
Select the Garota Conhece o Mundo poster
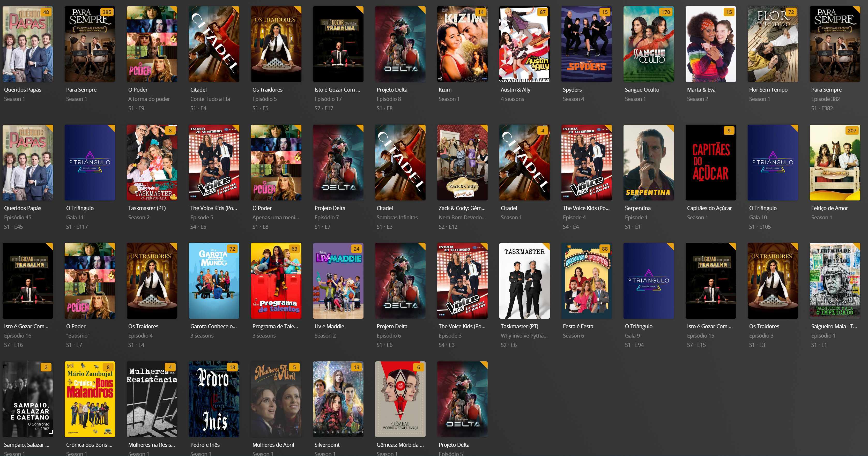214,281
